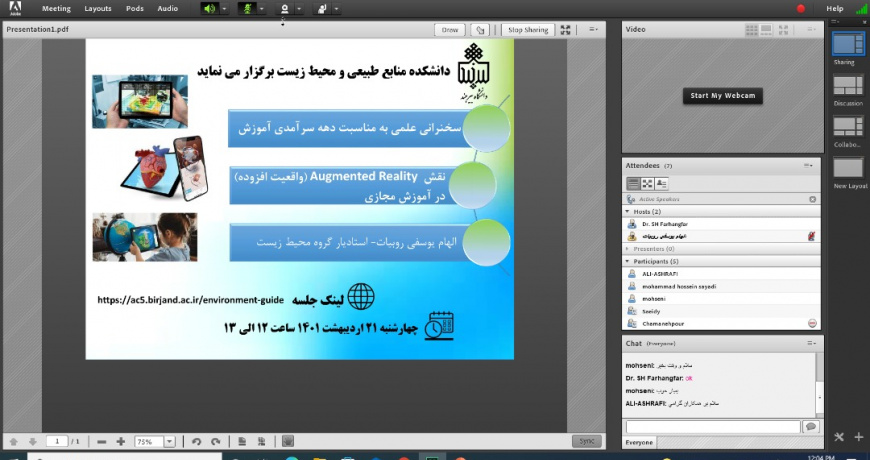
Task: Open the 75% zoom level dropdown
Action: coord(170,442)
